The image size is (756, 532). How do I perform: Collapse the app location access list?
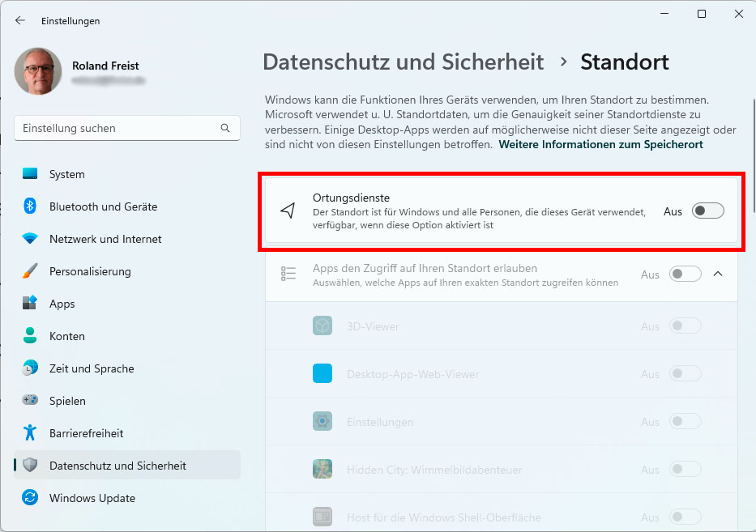pos(718,274)
